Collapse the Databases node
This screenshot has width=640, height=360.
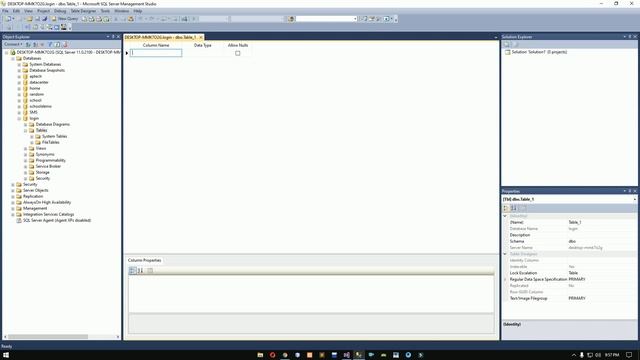click(13, 58)
